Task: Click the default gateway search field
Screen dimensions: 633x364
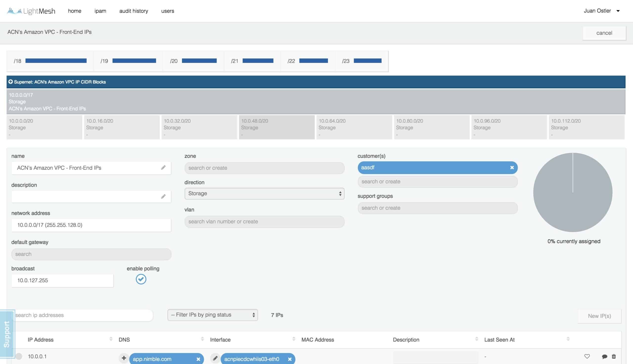Action: click(91, 254)
